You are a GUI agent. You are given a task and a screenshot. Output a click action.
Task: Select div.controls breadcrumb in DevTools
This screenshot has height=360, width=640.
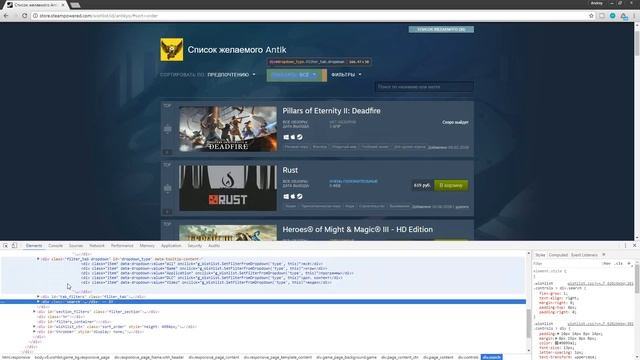point(468,357)
